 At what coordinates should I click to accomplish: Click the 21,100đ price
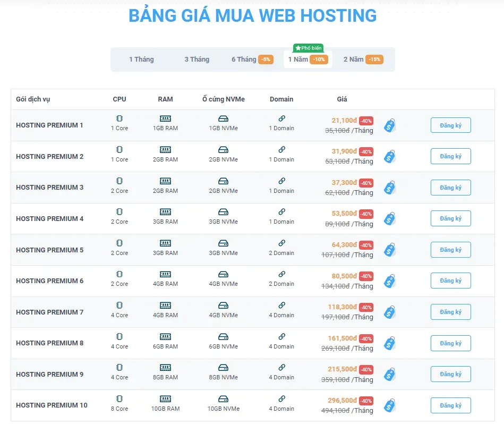(x=344, y=121)
